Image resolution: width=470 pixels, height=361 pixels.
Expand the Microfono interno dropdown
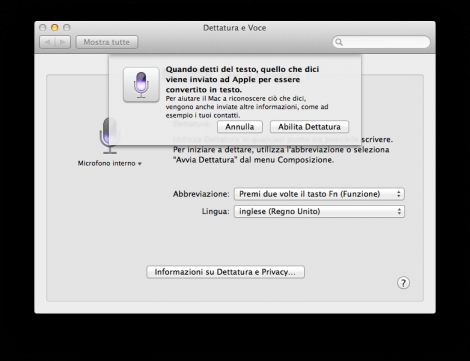pos(110,163)
